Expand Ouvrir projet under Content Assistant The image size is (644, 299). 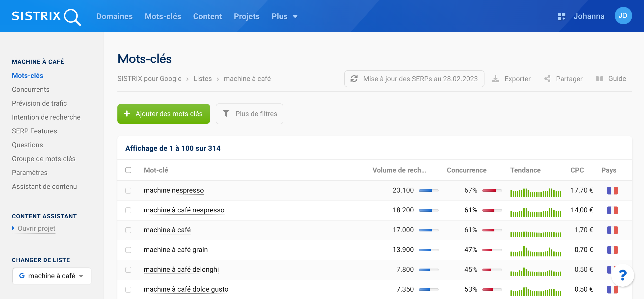[x=34, y=228]
